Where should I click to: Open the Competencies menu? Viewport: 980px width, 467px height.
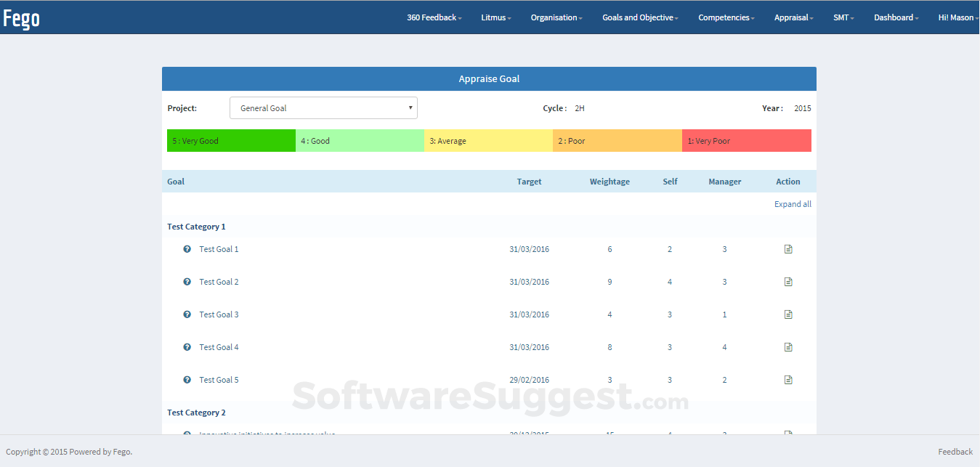[x=726, y=17]
